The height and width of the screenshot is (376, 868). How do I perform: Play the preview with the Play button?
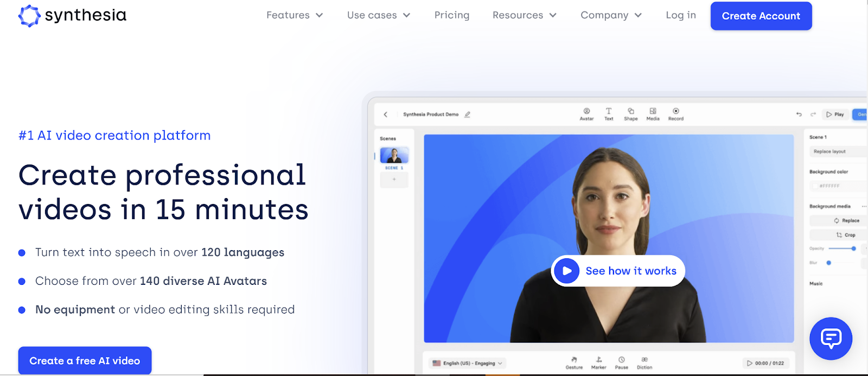point(835,114)
